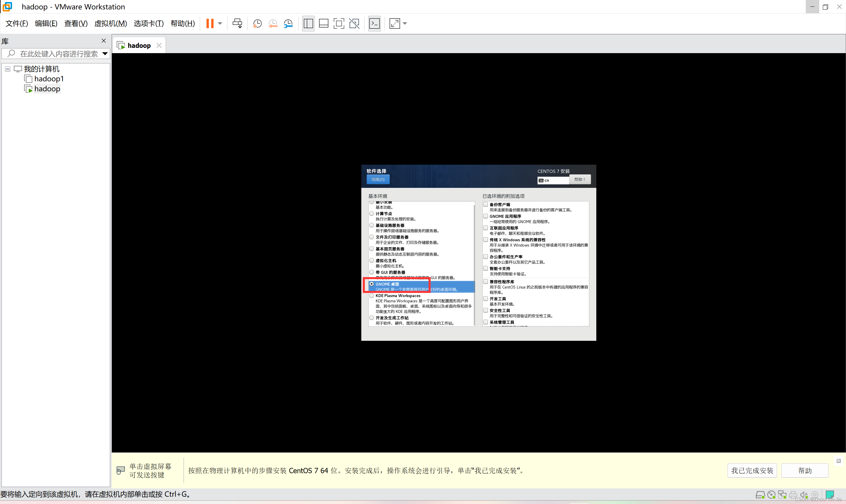
Task: Open the power options dropdown arrow
Action: click(220, 23)
